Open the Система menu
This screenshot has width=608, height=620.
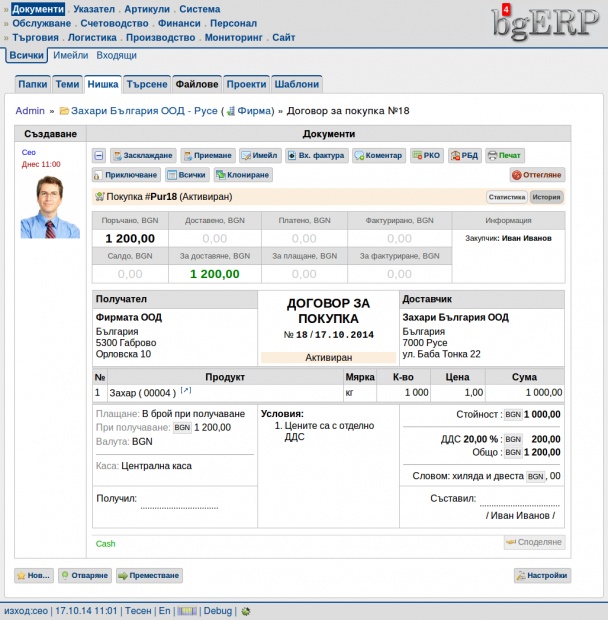(200, 9)
